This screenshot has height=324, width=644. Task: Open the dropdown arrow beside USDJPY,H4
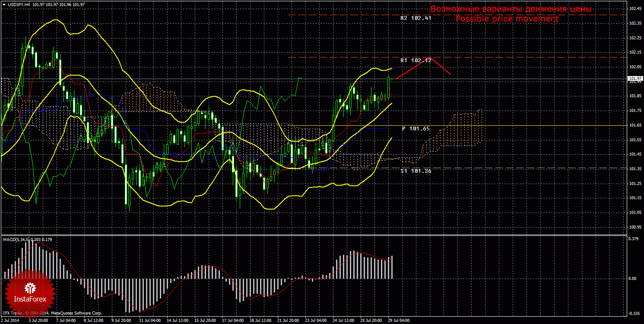[x=4, y=4]
